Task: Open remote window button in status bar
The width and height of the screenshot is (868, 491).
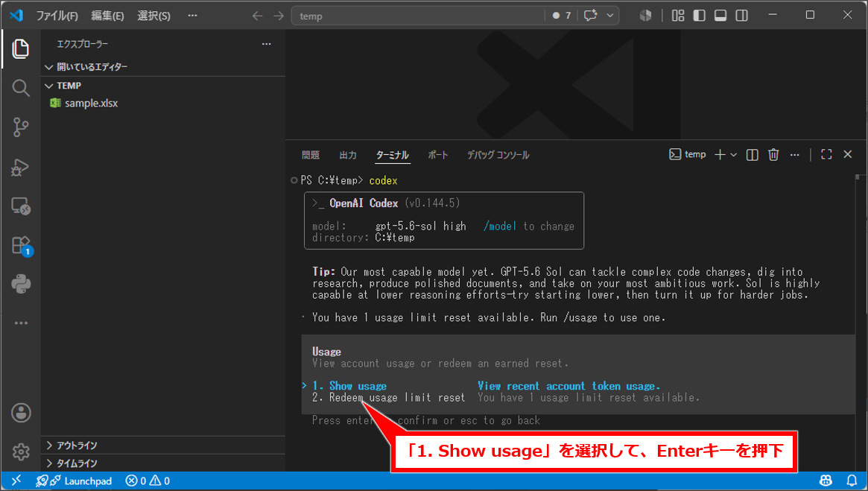Action: (x=16, y=481)
